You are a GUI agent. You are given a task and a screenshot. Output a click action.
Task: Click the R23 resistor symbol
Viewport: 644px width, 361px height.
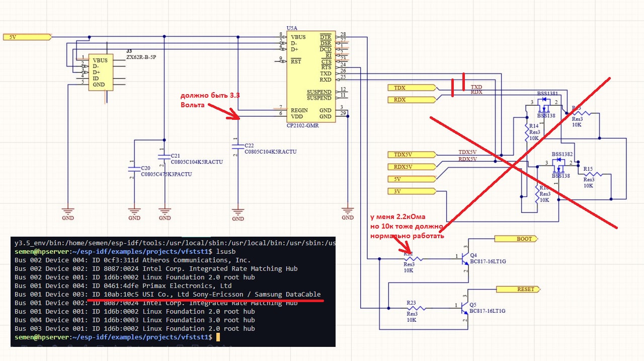(x=417, y=309)
